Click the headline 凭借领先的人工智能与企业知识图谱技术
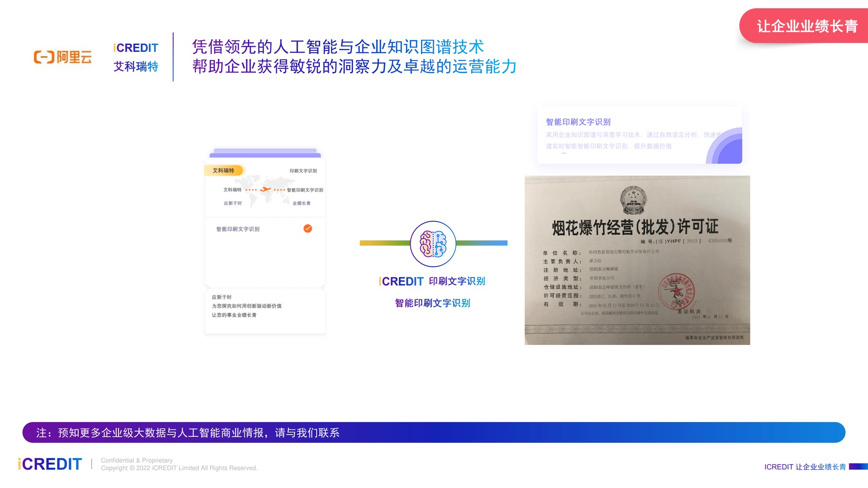Image resolution: width=868 pixels, height=488 pixels. pyautogui.click(x=338, y=47)
